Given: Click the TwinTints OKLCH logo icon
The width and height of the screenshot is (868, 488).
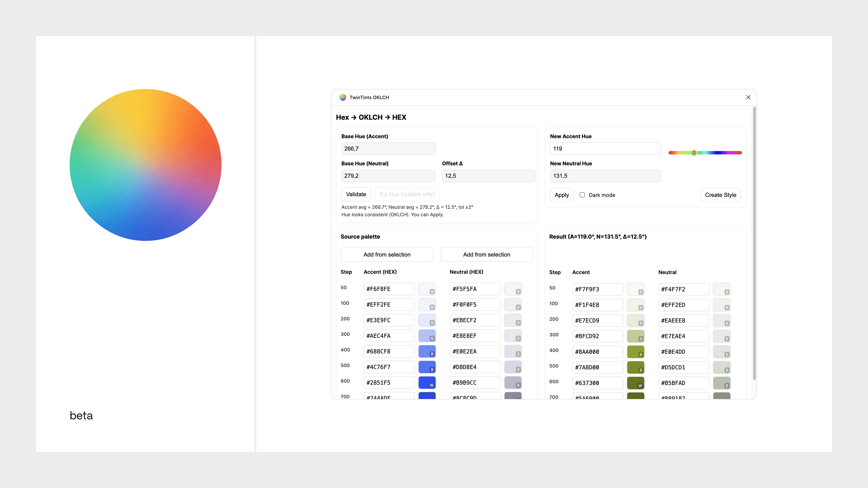Looking at the screenshot, I should pyautogui.click(x=343, y=97).
